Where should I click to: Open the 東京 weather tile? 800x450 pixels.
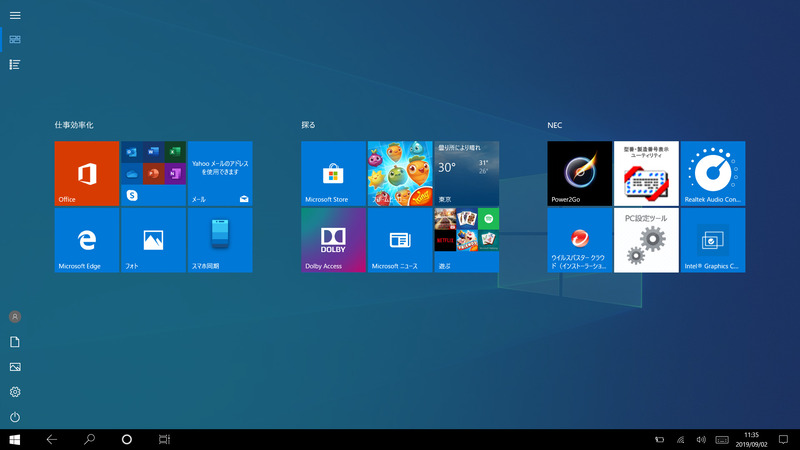pyautogui.click(x=466, y=173)
